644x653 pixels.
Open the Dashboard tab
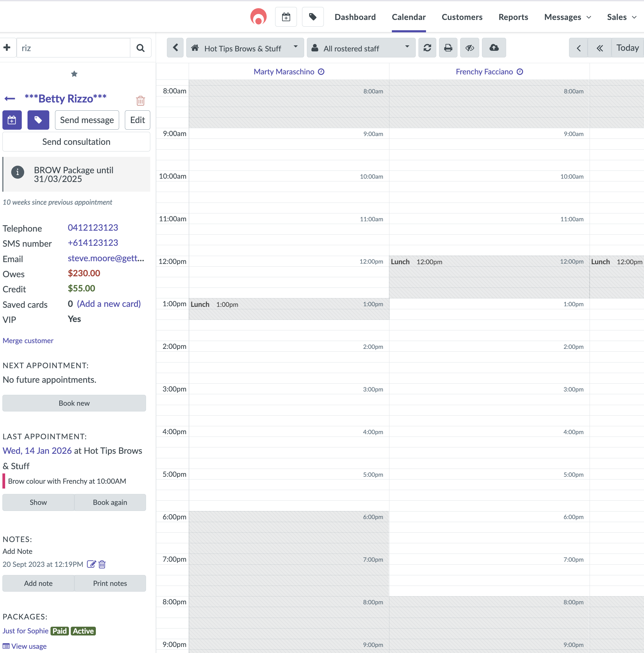point(355,17)
